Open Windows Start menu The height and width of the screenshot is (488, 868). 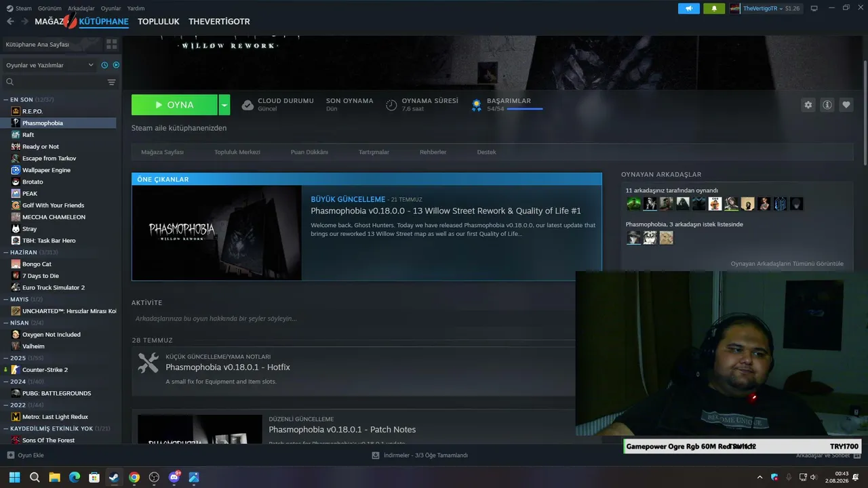pos(14,477)
